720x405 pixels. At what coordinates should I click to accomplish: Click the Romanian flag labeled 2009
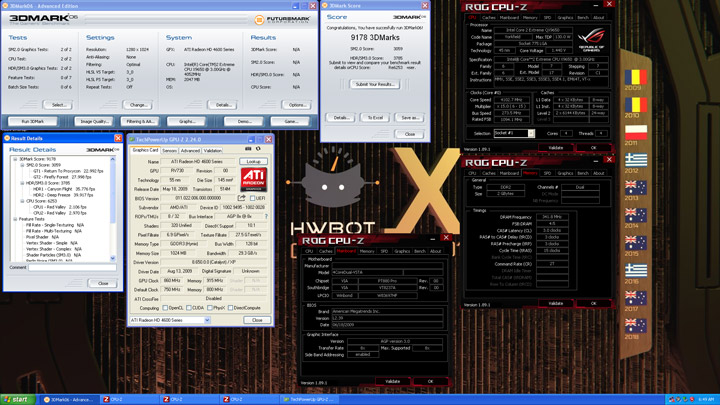pyautogui.click(x=636, y=77)
